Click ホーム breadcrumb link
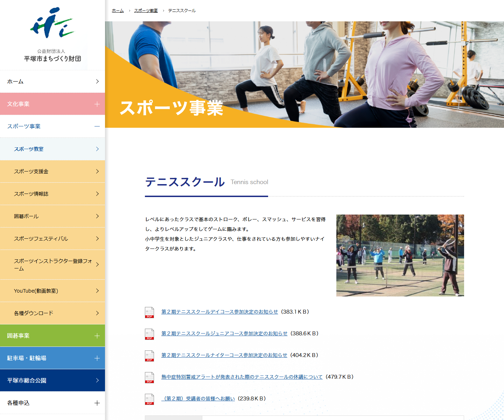 pyautogui.click(x=118, y=10)
